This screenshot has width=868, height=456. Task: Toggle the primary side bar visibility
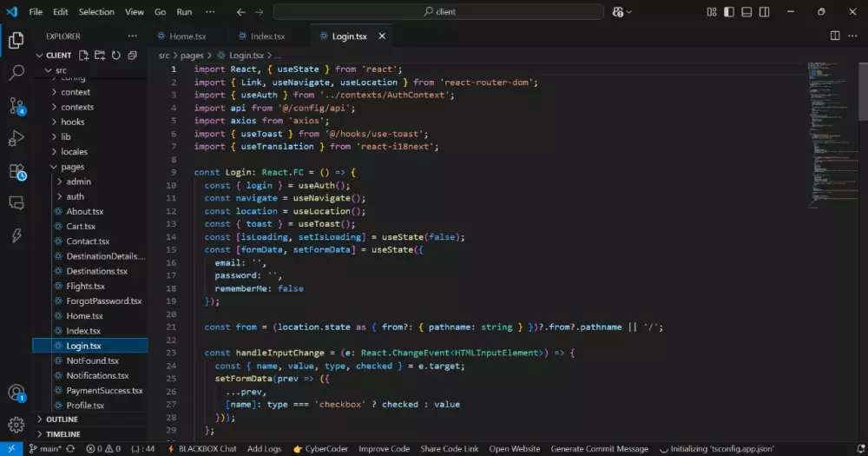pyautogui.click(x=728, y=12)
